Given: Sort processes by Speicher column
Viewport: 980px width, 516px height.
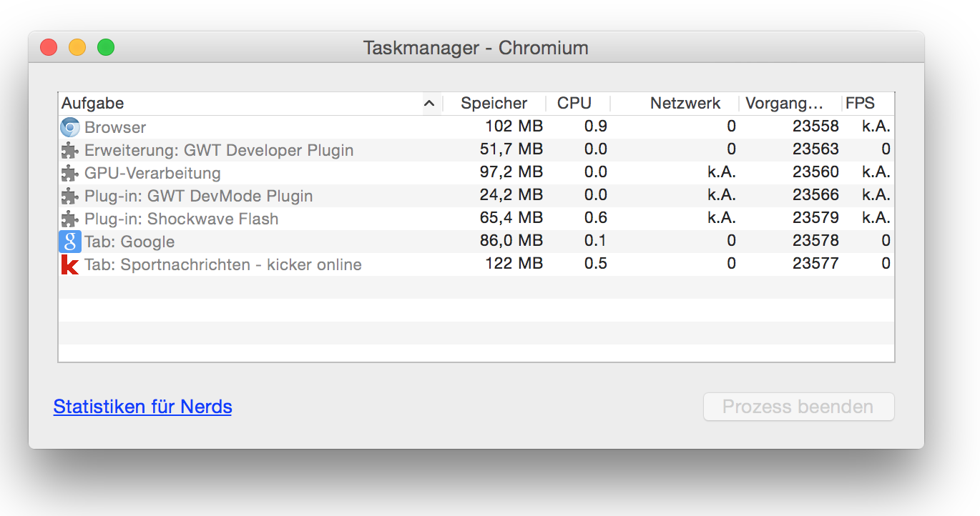Looking at the screenshot, I should pos(494,104).
